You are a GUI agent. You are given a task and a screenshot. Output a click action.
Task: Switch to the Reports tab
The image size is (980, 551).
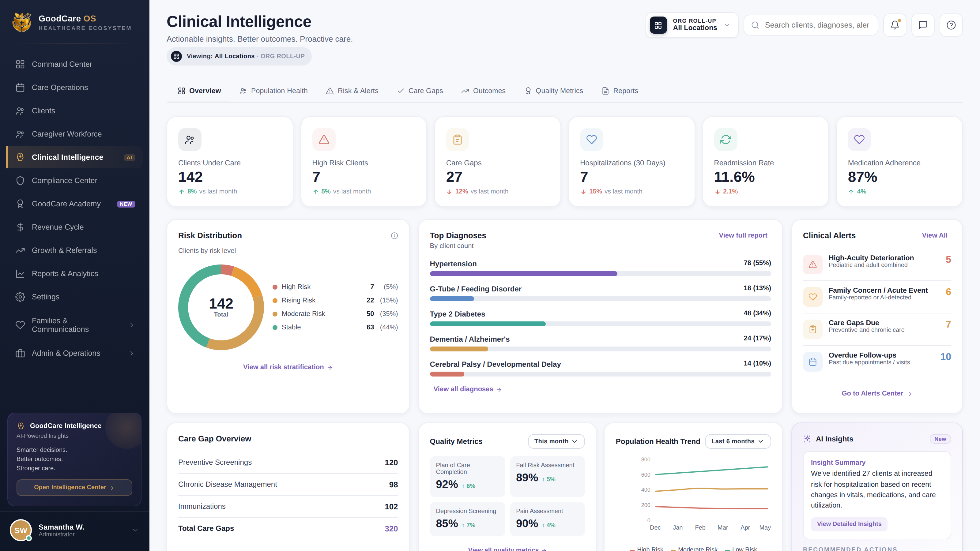click(620, 91)
